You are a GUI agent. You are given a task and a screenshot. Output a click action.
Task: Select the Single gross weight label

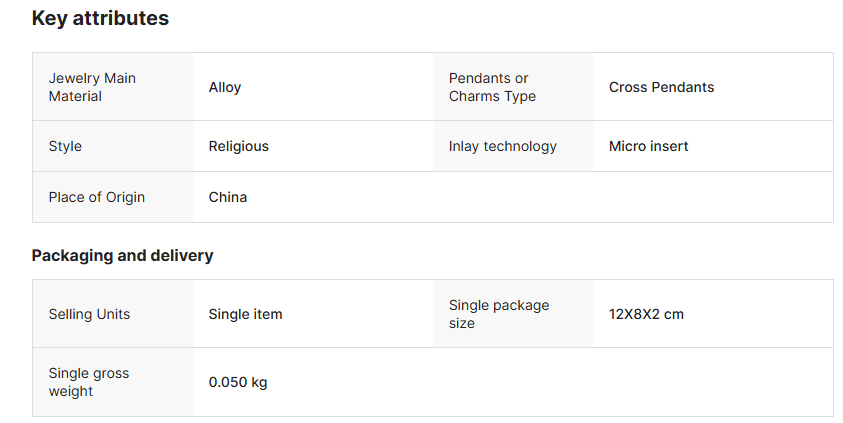pyautogui.click(x=89, y=382)
